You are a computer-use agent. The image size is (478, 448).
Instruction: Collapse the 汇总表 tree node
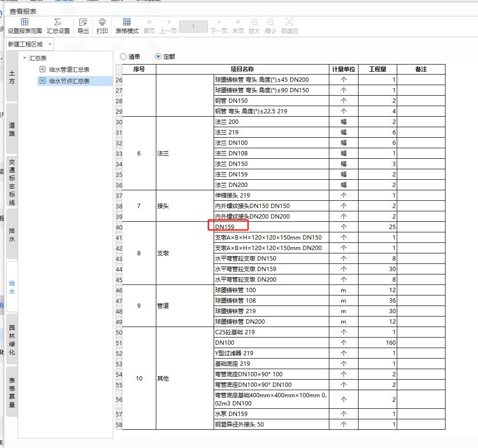[x=25, y=58]
